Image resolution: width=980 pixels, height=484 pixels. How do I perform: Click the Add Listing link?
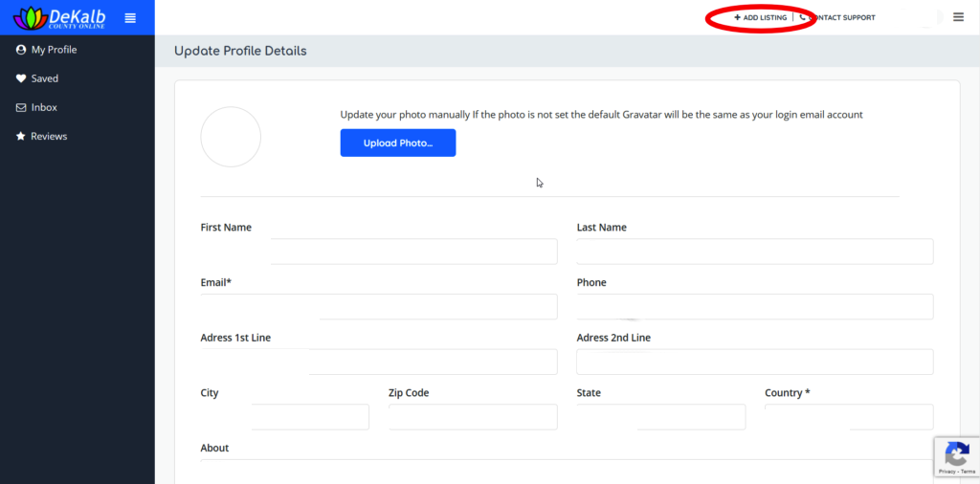pyautogui.click(x=760, y=17)
